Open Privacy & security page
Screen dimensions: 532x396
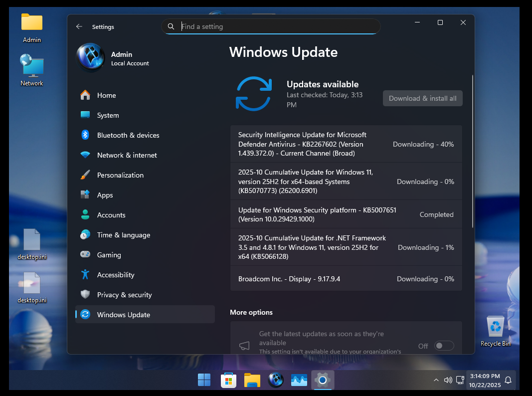145,295
